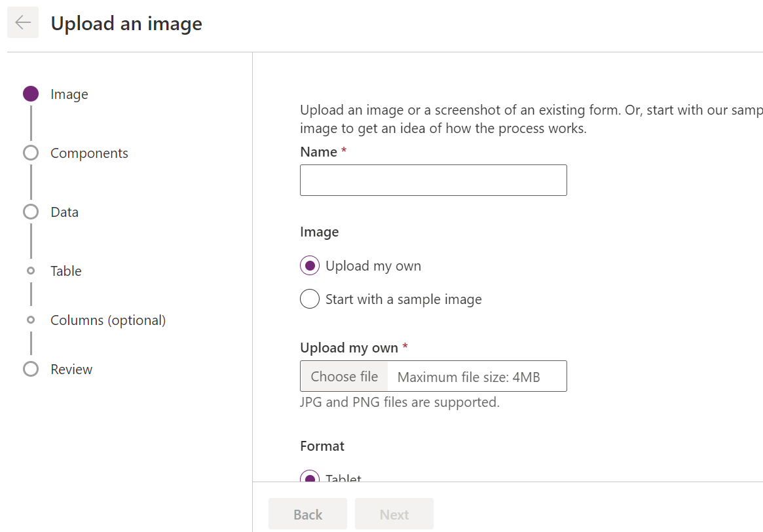This screenshot has height=532, width=763.
Task: Click the disabled Next button
Action: (394, 514)
